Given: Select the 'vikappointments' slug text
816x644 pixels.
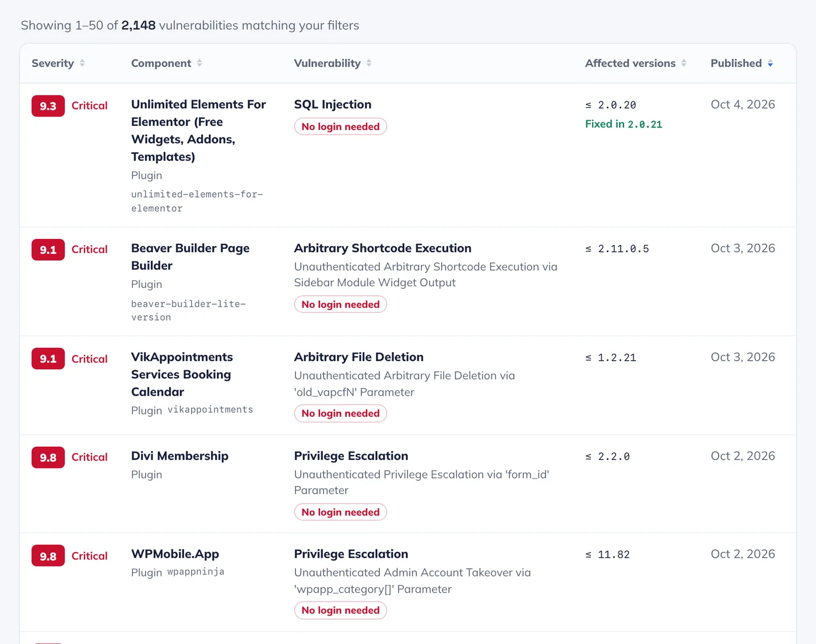Looking at the screenshot, I should 210,410.
